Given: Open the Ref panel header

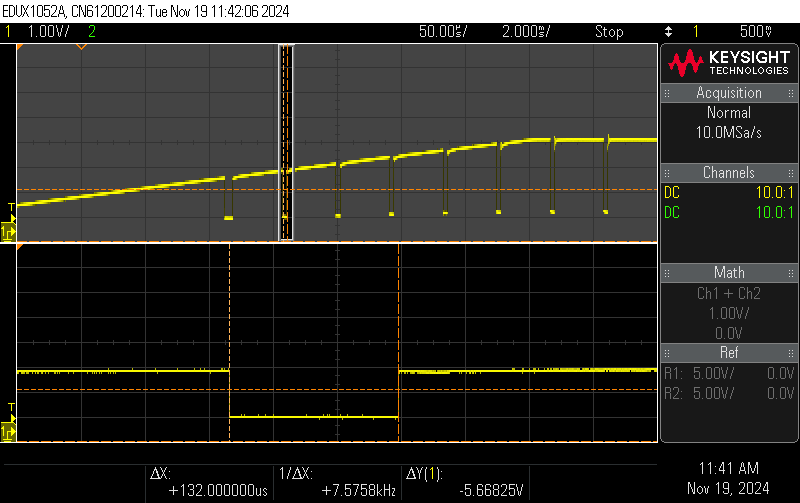Looking at the screenshot, I should pyautogui.click(x=729, y=353).
